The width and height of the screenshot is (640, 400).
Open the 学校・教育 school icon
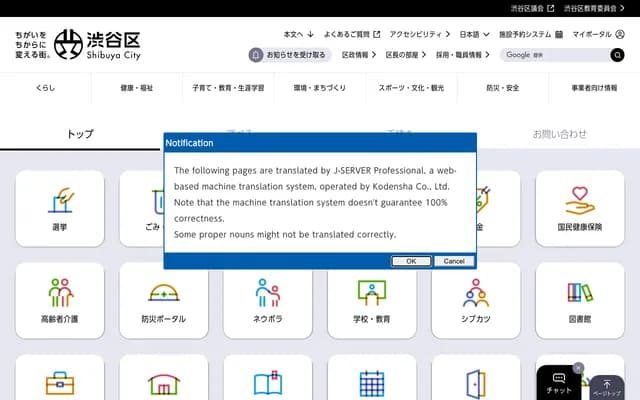(372, 293)
